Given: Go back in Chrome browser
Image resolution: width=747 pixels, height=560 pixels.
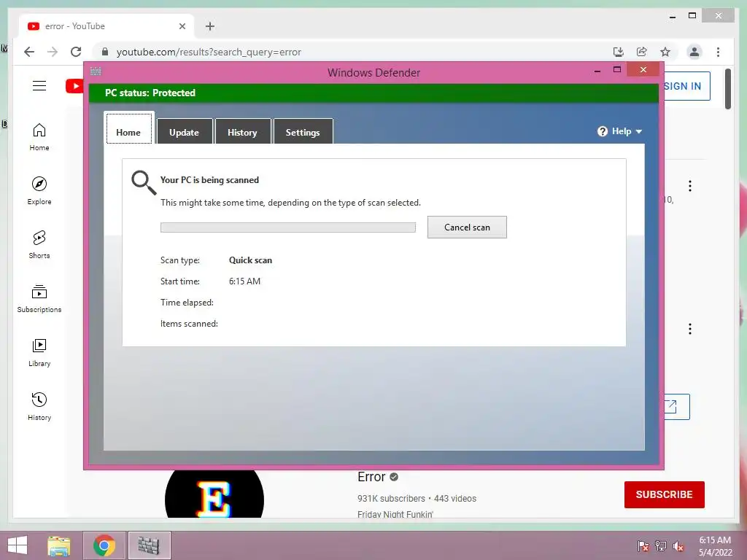Looking at the screenshot, I should [29, 52].
